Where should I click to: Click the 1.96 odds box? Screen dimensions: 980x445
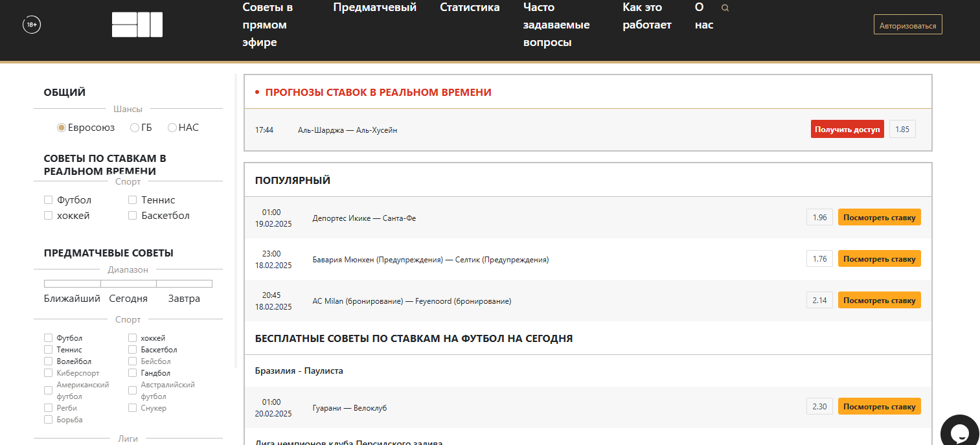(x=819, y=218)
